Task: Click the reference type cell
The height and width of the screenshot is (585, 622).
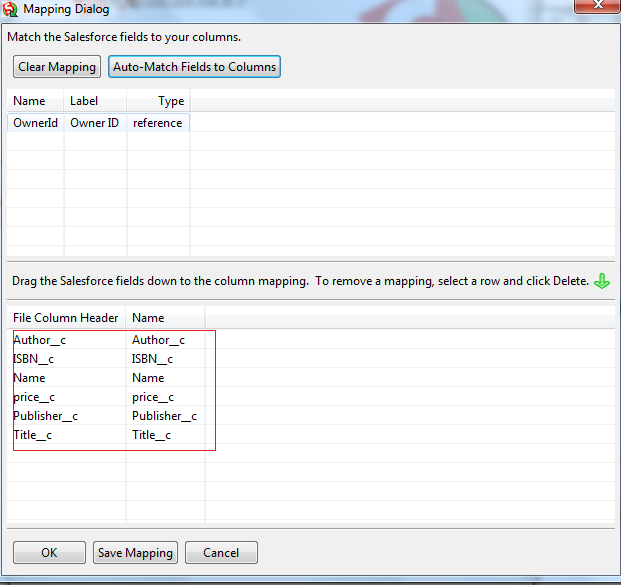Action: point(157,123)
